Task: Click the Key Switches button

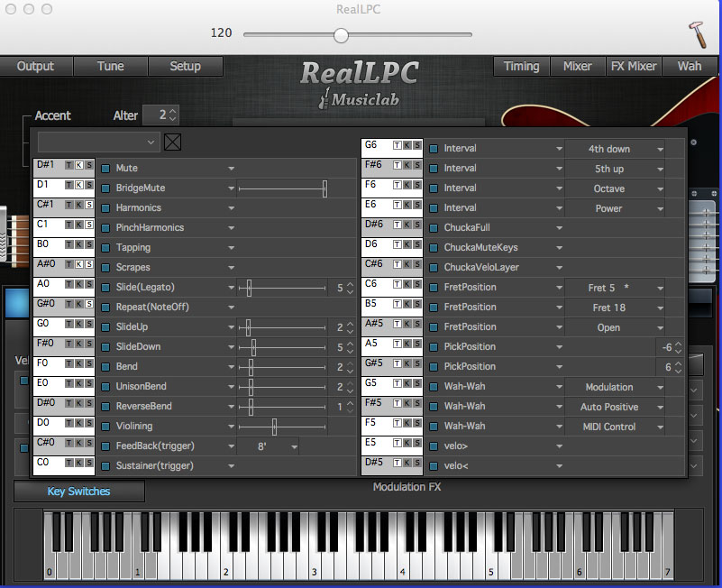Action: pos(79,492)
